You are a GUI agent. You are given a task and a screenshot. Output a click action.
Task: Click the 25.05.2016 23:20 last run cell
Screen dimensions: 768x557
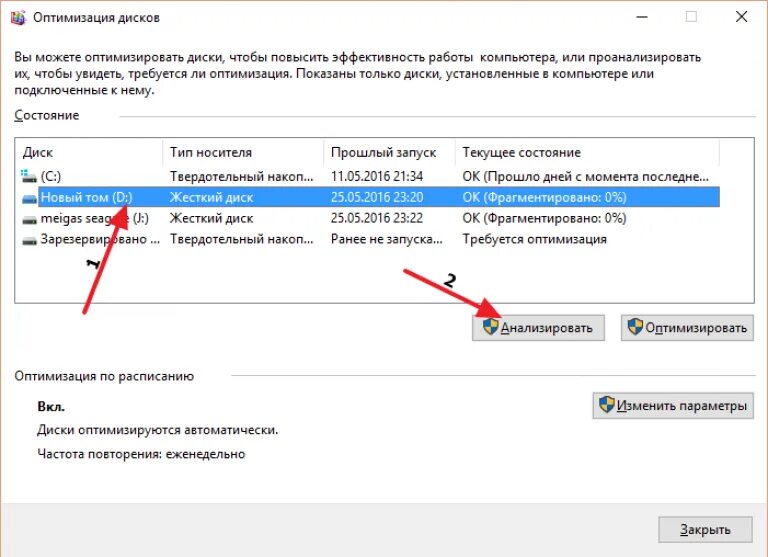pos(377,197)
